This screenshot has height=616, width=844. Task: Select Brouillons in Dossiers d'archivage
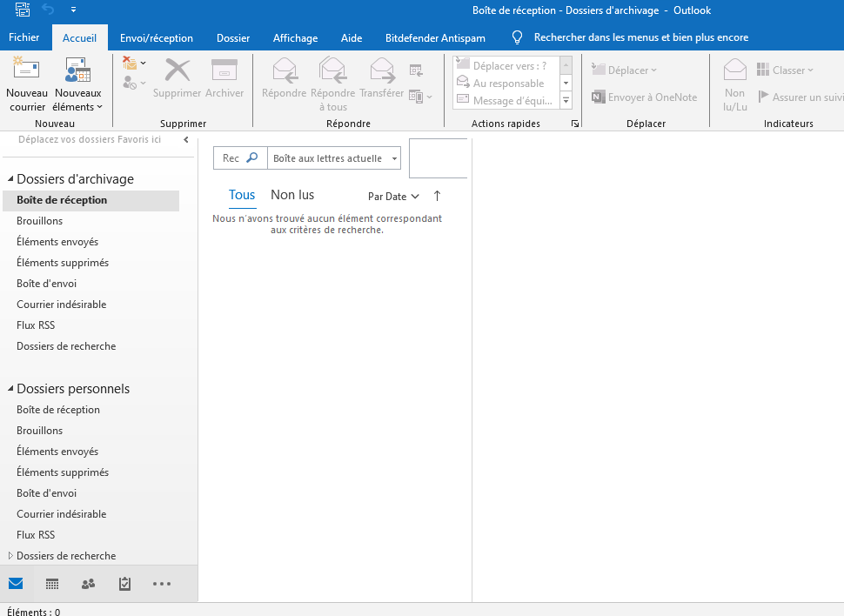(39, 221)
